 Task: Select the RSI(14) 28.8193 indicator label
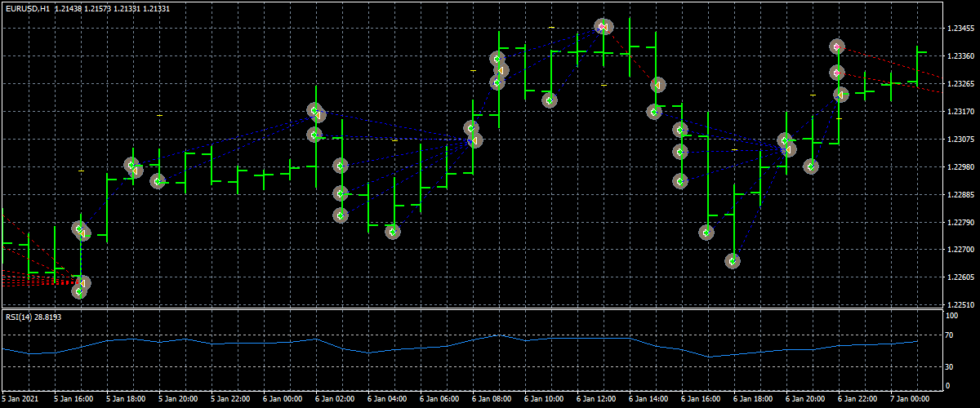(x=33, y=316)
